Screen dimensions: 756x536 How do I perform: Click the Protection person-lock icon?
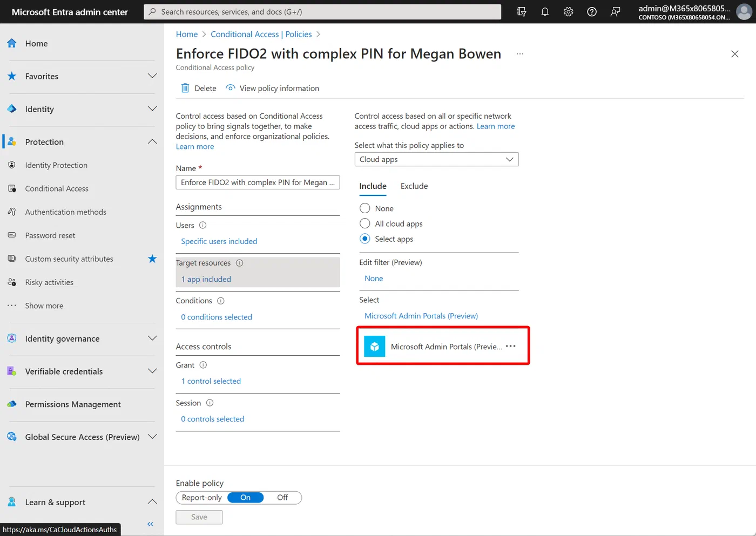click(x=12, y=141)
